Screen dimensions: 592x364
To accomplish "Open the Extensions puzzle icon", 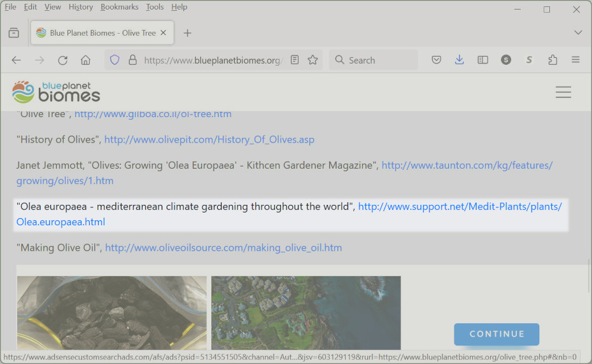I will (553, 60).
